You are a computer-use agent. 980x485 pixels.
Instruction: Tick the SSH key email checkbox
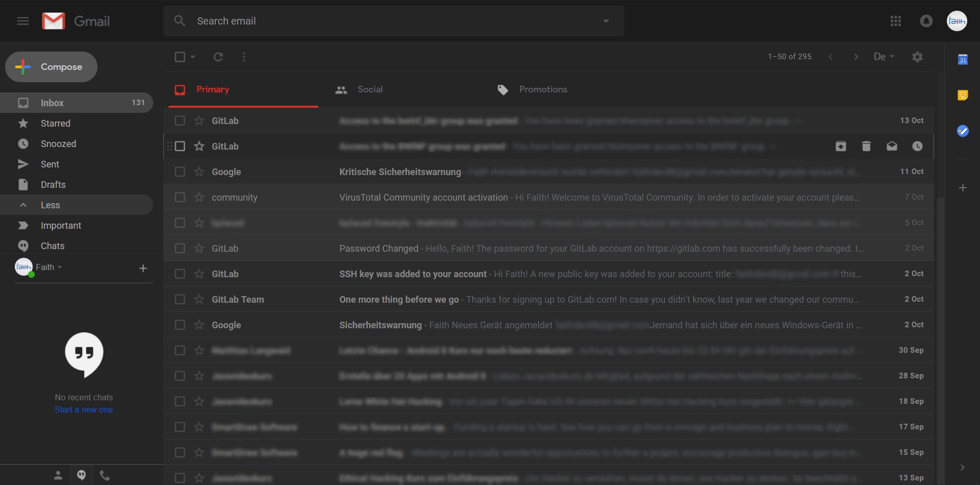[180, 274]
